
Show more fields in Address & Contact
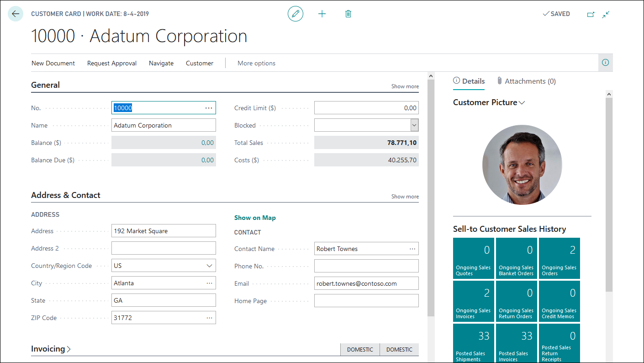click(x=405, y=197)
